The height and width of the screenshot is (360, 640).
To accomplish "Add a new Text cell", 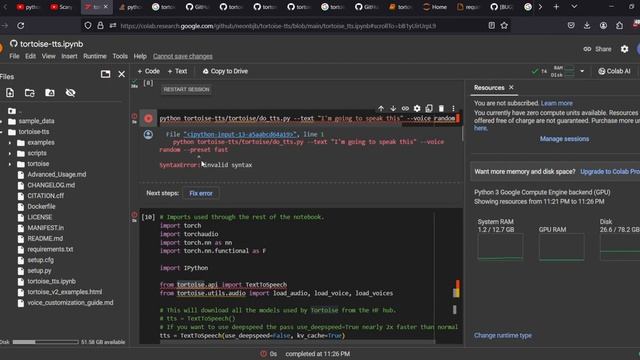I will click(177, 71).
